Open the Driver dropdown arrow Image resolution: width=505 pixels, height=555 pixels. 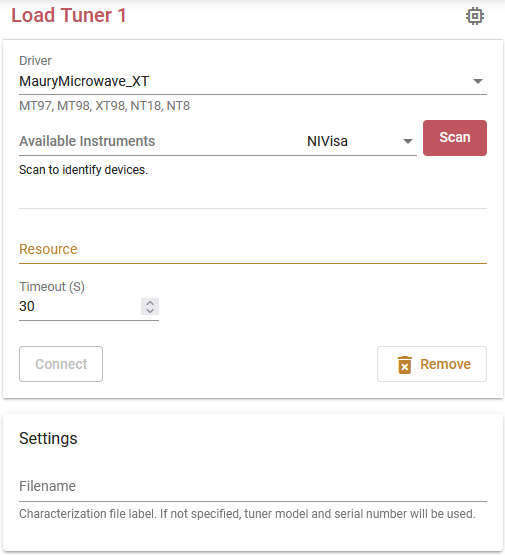[478, 81]
